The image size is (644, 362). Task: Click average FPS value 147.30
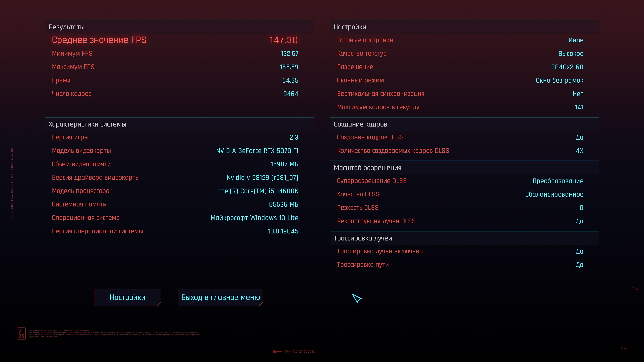(283, 40)
